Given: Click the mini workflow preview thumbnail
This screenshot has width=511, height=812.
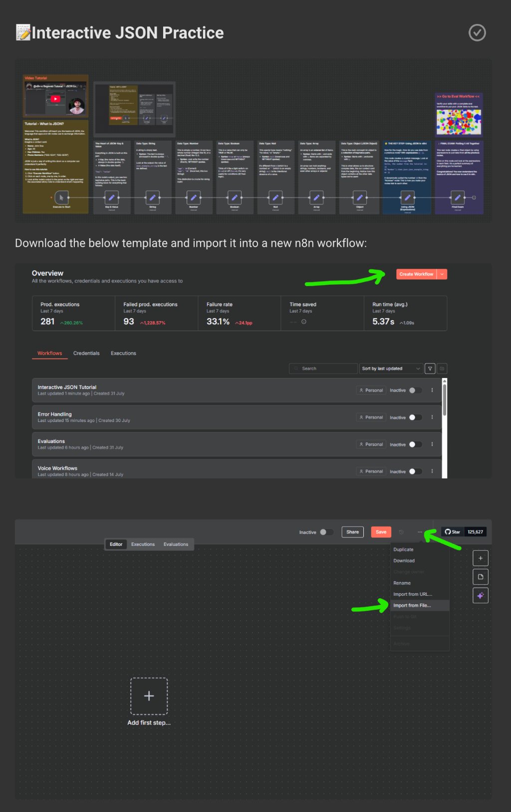Looking at the screenshot, I should [x=134, y=109].
